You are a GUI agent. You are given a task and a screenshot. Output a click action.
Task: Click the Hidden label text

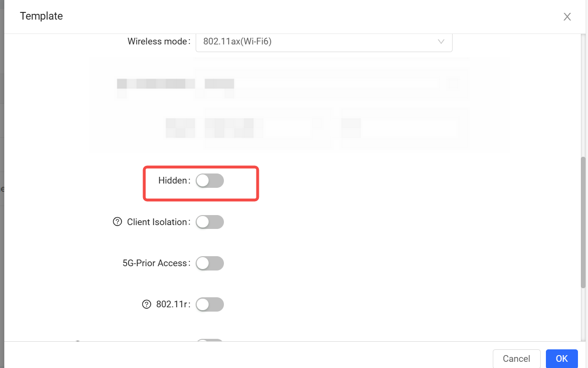click(174, 181)
